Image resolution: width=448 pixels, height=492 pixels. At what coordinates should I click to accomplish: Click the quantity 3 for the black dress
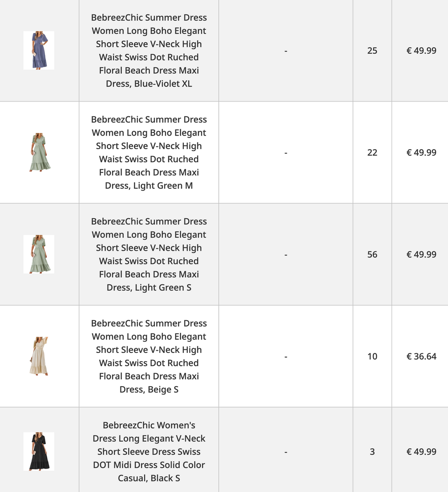372,452
